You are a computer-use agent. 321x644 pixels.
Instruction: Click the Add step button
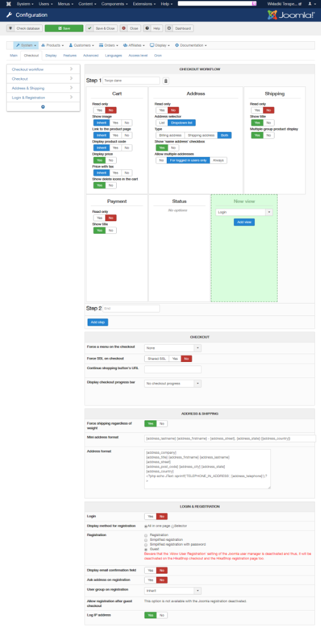[98, 323]
